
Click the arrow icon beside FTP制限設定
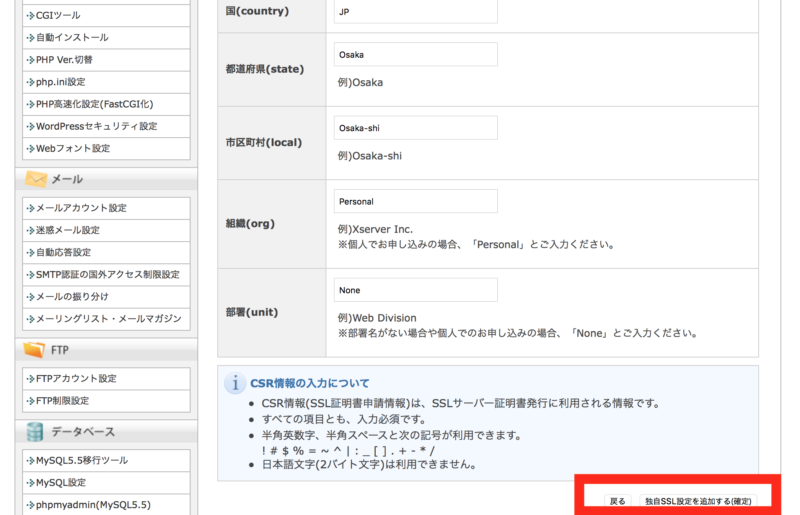31,401
